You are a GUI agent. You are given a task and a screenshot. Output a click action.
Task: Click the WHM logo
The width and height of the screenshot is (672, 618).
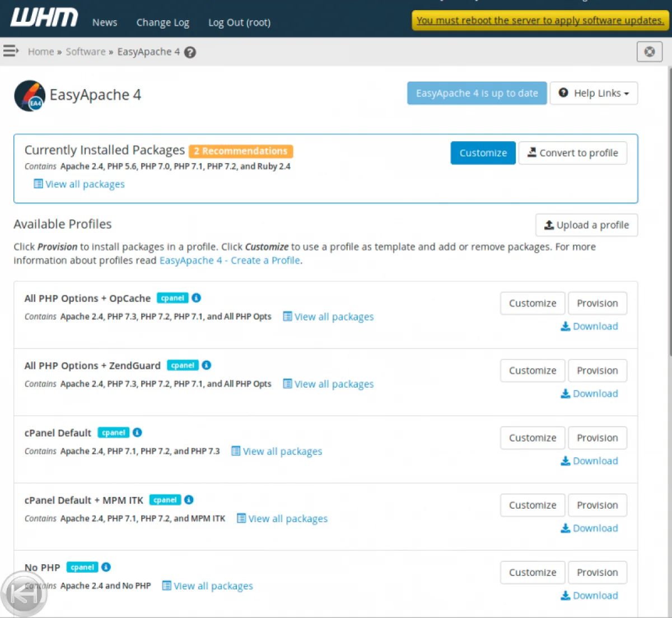[x=44, y=18]
